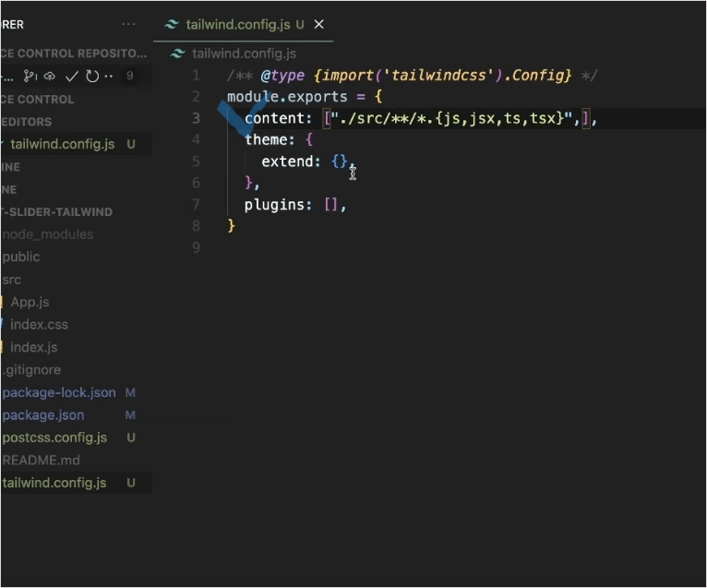
Task: Refresh repository with circular arrow icon
Action: tap(92, 77)
